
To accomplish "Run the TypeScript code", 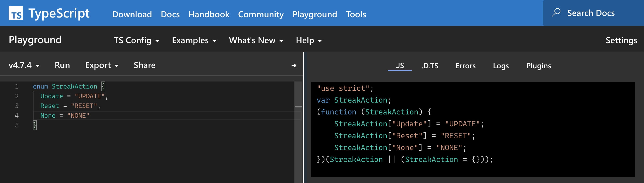I will (x=62, y=65).
